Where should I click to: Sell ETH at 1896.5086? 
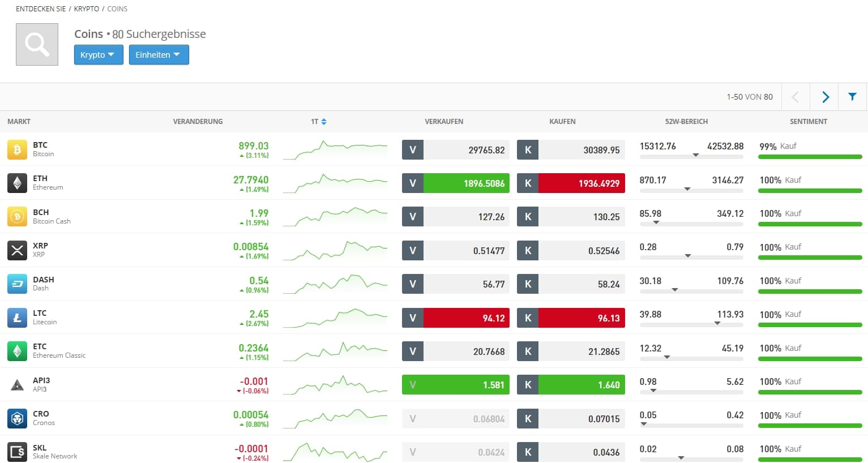(456, 183)
